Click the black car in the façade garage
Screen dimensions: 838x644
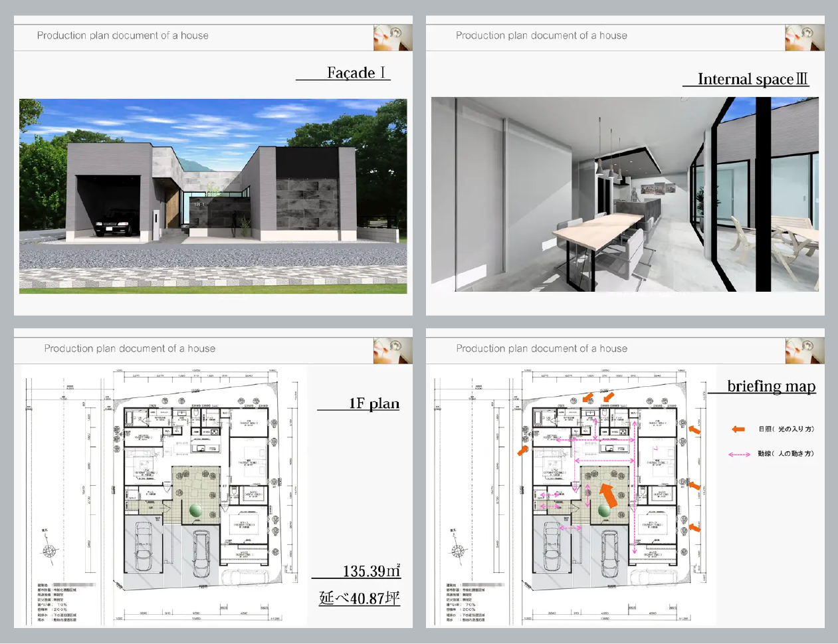click(116, 222)
